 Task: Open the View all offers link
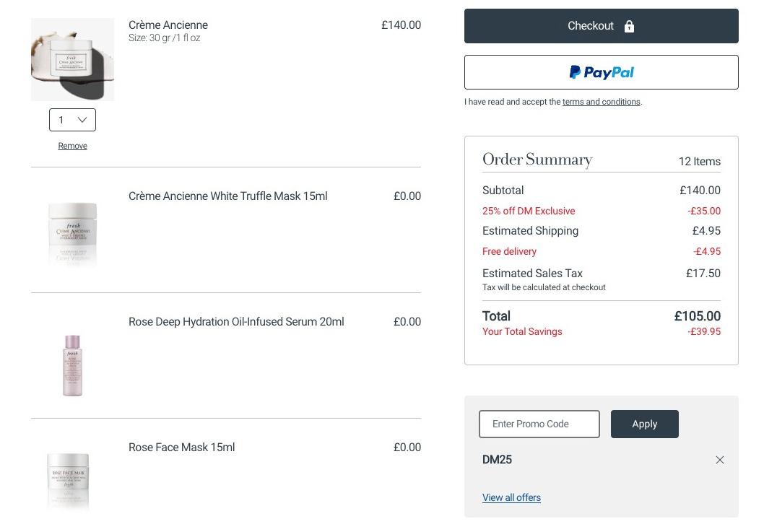(511, 497)
